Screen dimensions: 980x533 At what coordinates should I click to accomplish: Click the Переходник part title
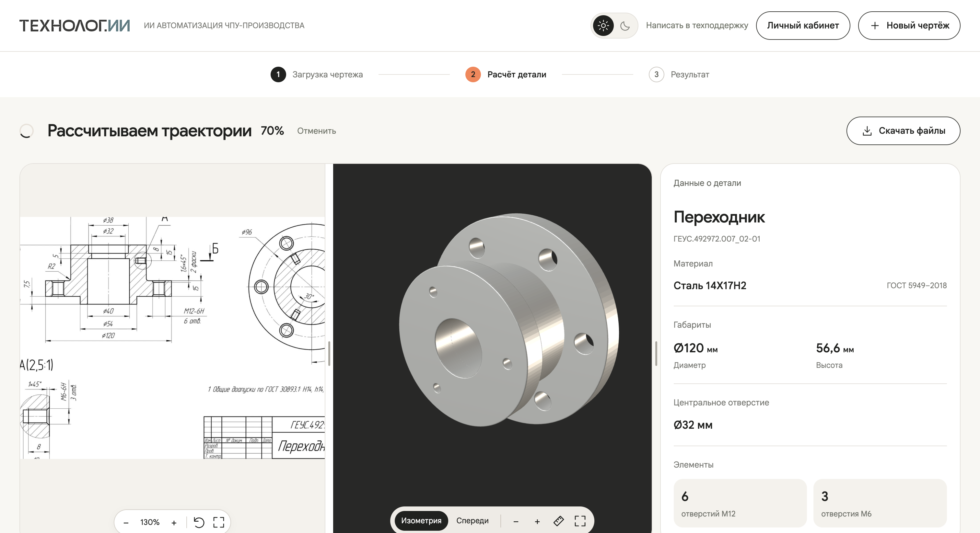719,217
